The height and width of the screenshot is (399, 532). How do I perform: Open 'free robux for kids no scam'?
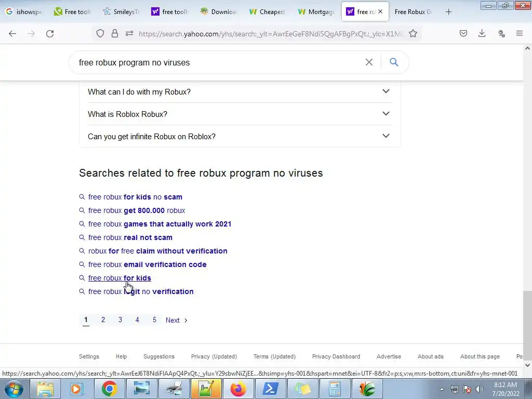[x=135, y=197]
